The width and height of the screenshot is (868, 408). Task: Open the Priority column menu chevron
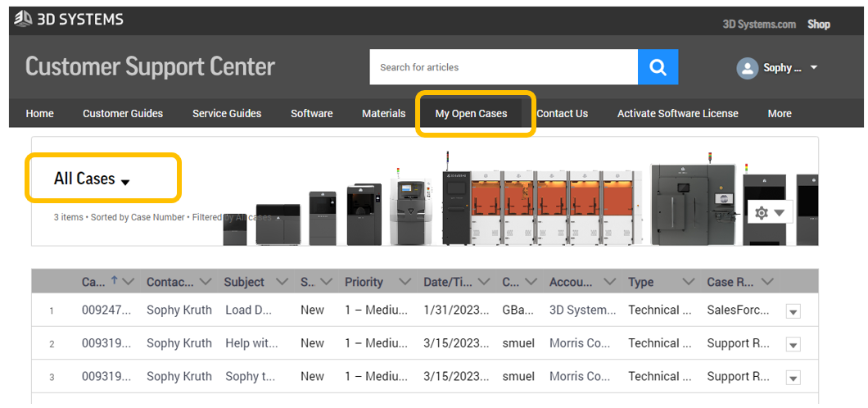coord(405,282)
